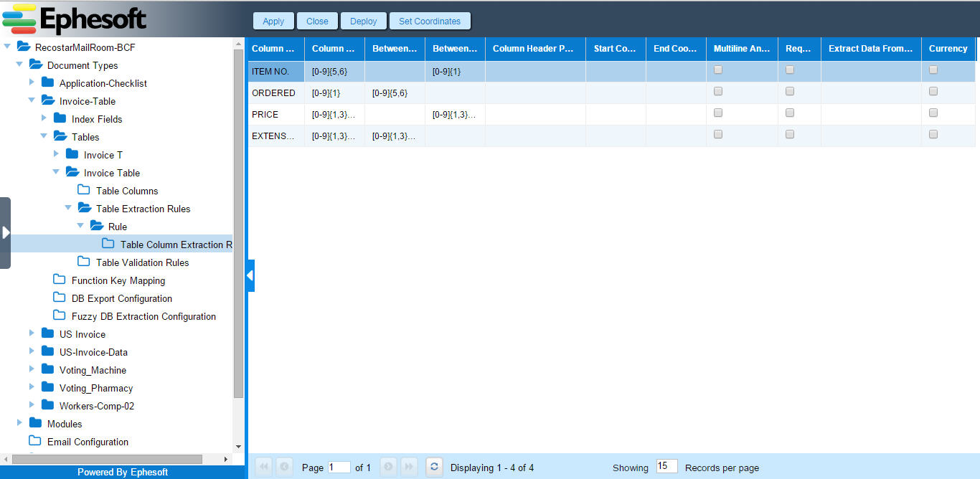Click Extract Data From... column header

[871, 49]
